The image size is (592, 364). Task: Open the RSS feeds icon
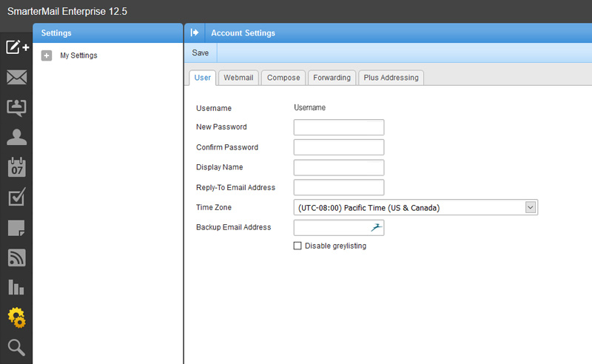click(16, 257)
